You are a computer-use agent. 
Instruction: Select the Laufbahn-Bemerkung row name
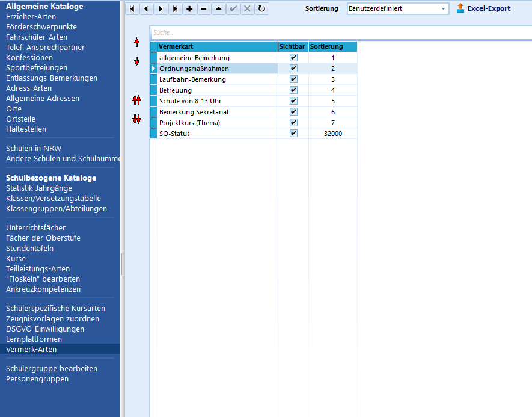192,79
